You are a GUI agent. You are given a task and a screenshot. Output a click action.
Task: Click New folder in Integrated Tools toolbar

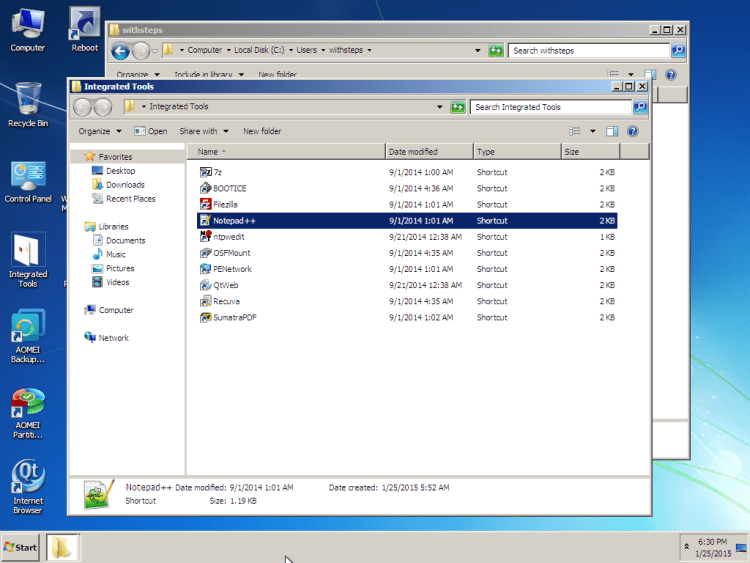point(262,131)
